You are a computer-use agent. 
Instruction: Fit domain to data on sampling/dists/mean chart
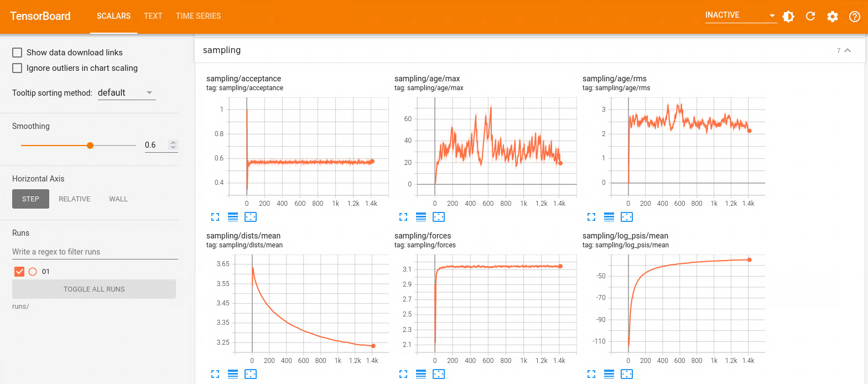251,374
